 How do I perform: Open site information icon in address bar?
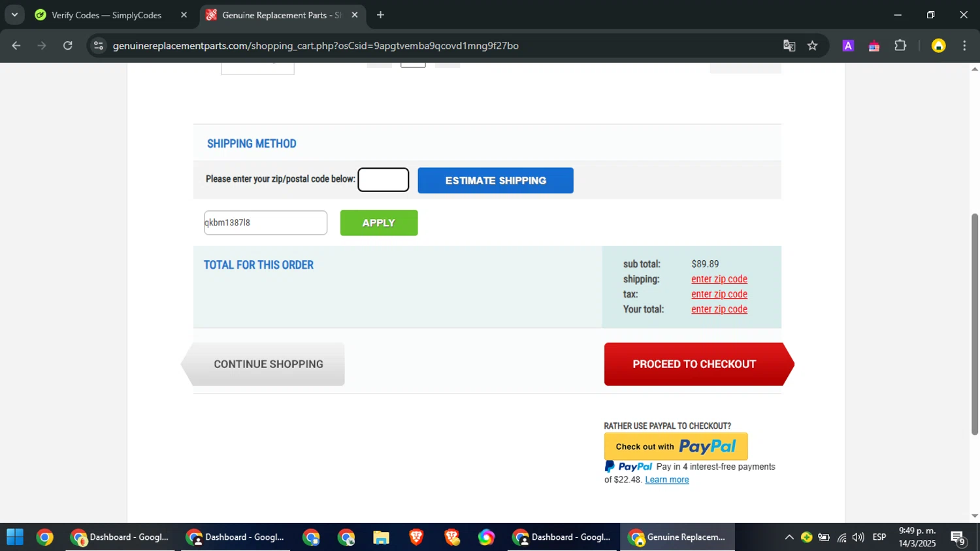99,46
